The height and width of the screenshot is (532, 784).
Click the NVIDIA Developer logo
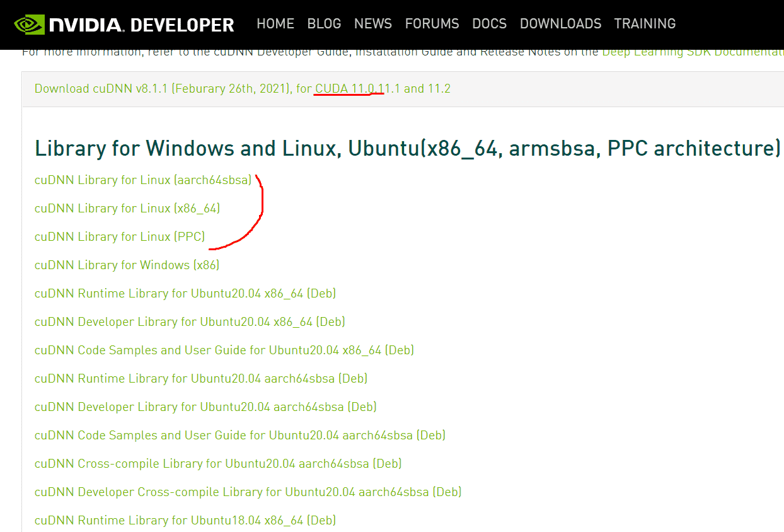tap(124, 25)
